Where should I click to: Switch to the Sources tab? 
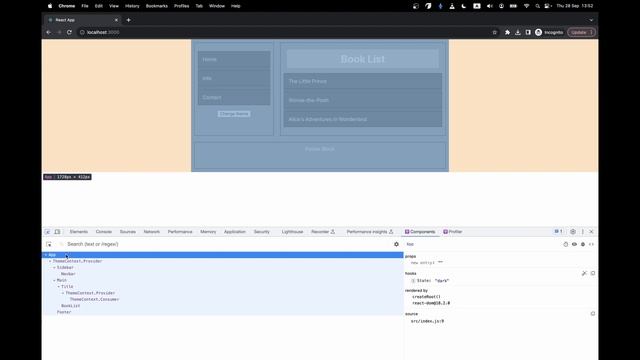(x=127, y=232)
